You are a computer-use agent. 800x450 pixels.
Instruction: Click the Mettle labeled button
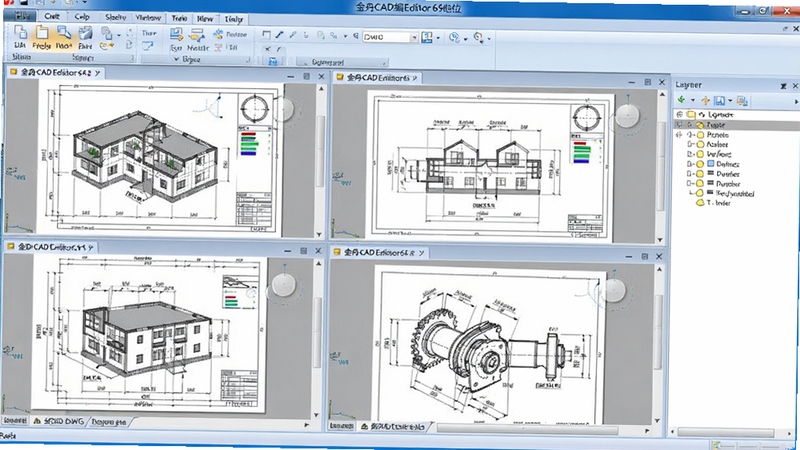197,48
